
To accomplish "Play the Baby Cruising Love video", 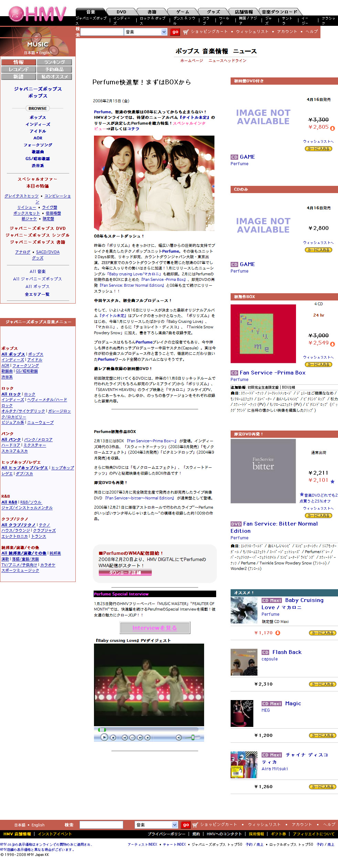I will click(x=104, y=737).
